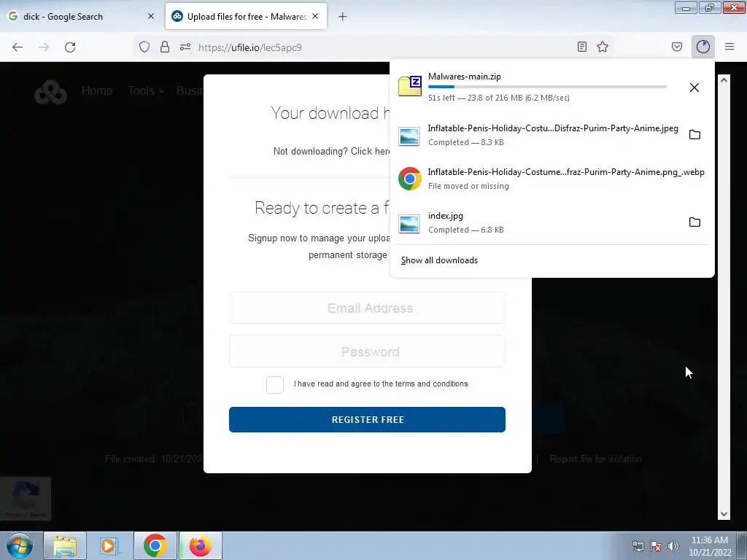Toggle reader view icon in address bar
This screenshot has width=747, height=560.
tap(581, 47)
